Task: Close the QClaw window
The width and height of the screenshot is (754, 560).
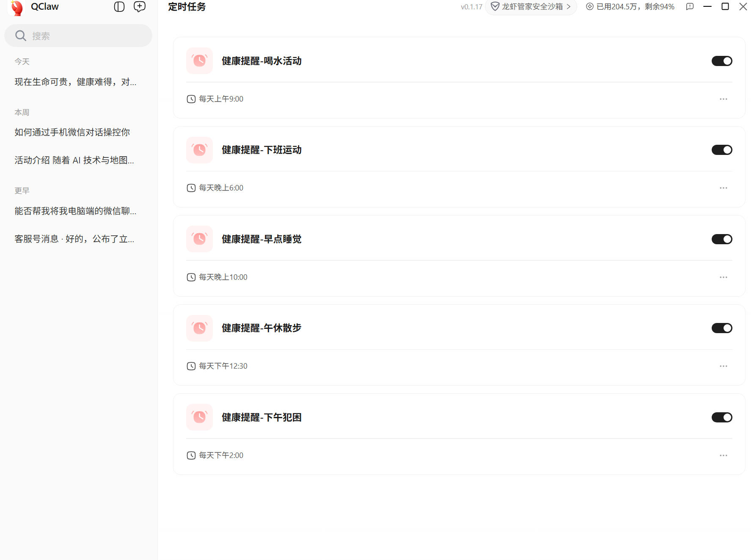Action: (x=743, y=6)
